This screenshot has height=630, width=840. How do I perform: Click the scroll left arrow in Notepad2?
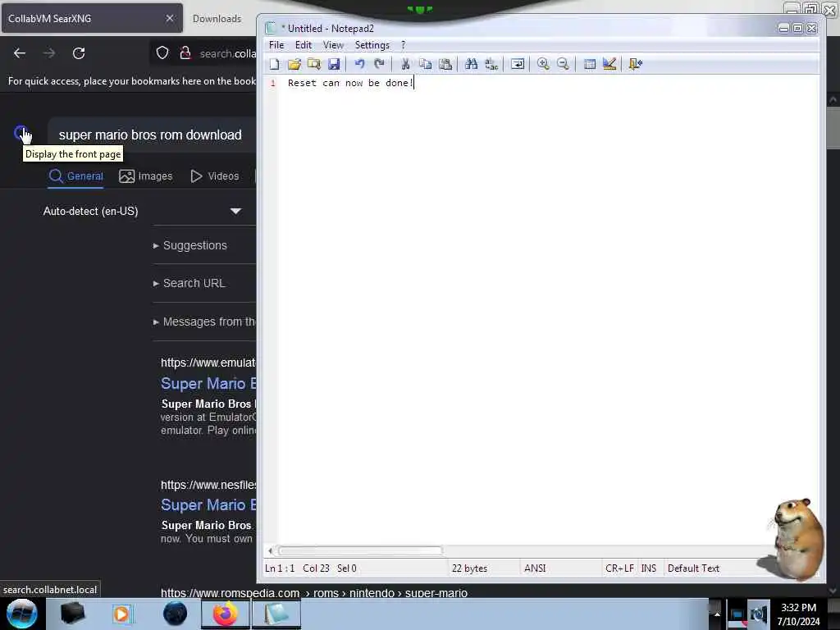point(270,550)
